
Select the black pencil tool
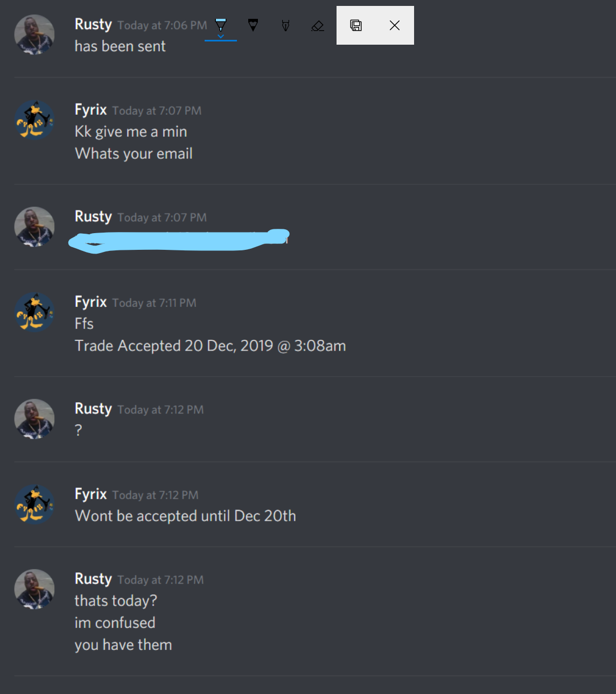[253, 25]
